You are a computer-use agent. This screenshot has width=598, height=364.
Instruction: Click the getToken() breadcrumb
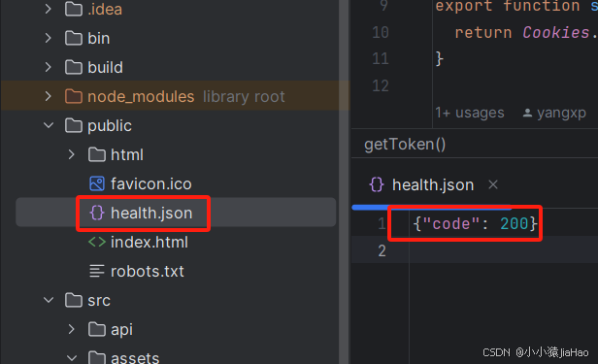pos(405,144)
